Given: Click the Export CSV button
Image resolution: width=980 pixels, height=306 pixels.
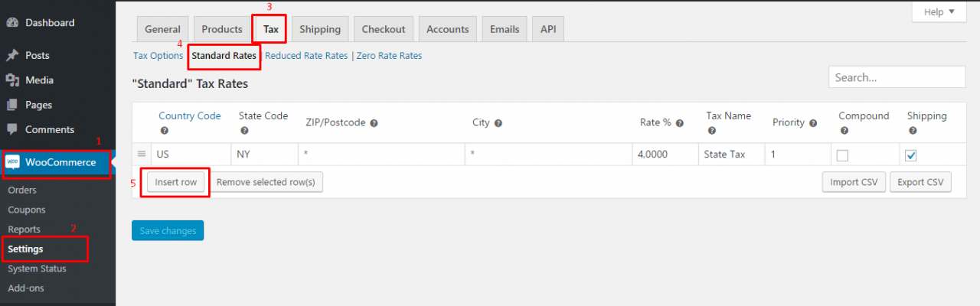Looking at the screenshot, I should pos(920,183).
